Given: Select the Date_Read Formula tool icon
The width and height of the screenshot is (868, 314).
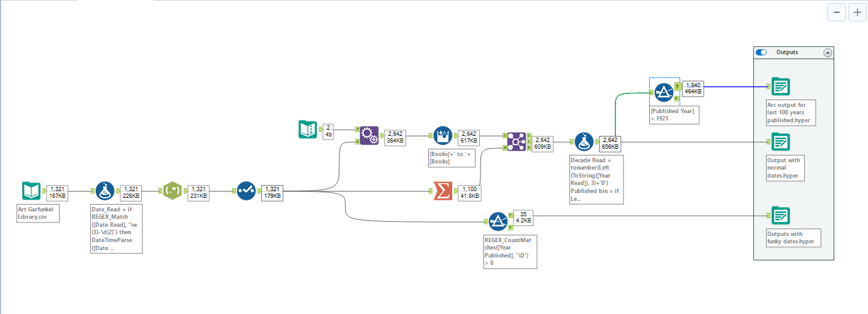Looking at the screenshot, I should pyautogui.click(x=106, y=191).
